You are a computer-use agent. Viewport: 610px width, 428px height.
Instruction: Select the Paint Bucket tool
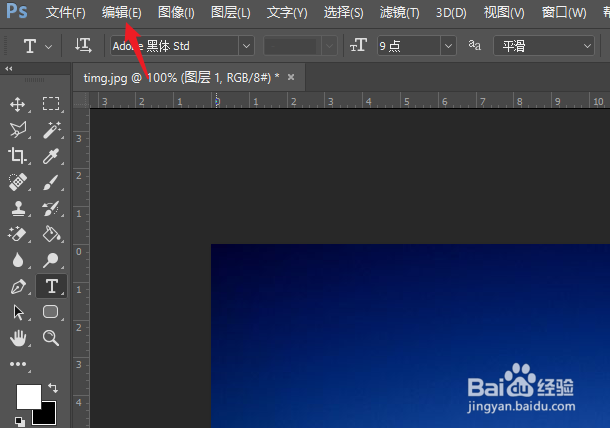coord(51,234)
